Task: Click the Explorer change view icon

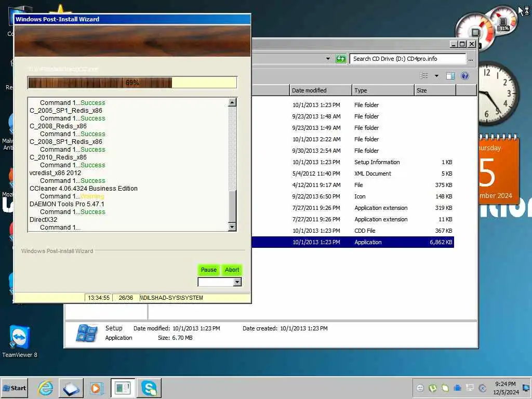Action: tap(424, 76)
